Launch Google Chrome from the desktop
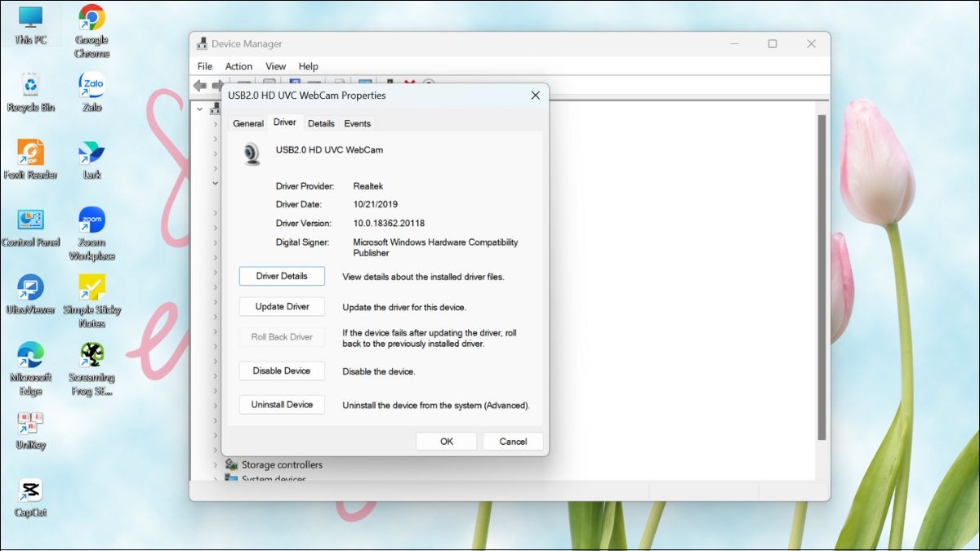 [91, 31]
